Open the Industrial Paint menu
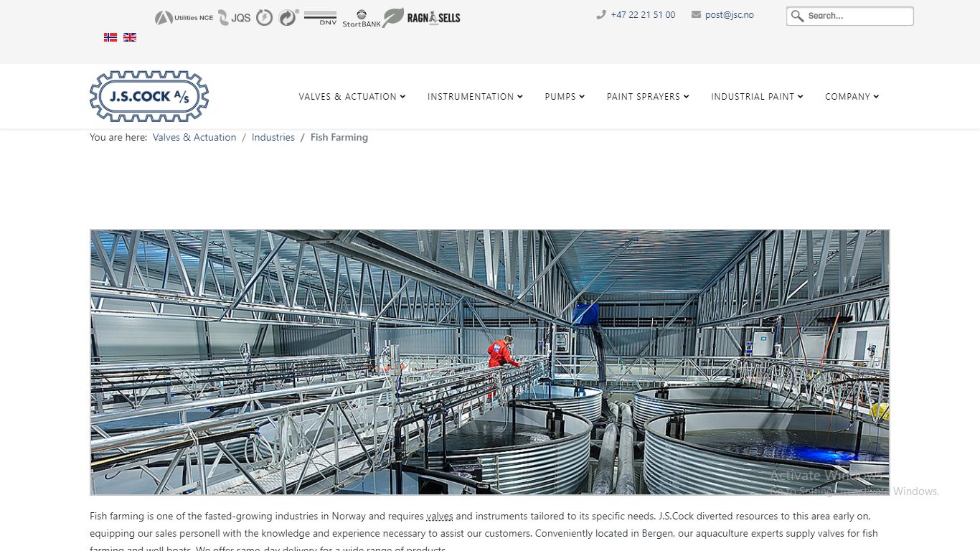Viewport: 980px width, 551px height. 757,97
